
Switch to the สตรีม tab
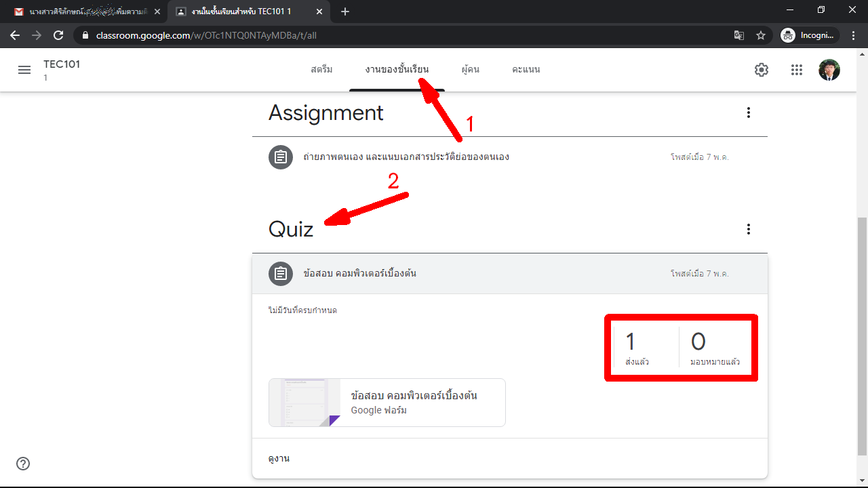click(321, 70)
